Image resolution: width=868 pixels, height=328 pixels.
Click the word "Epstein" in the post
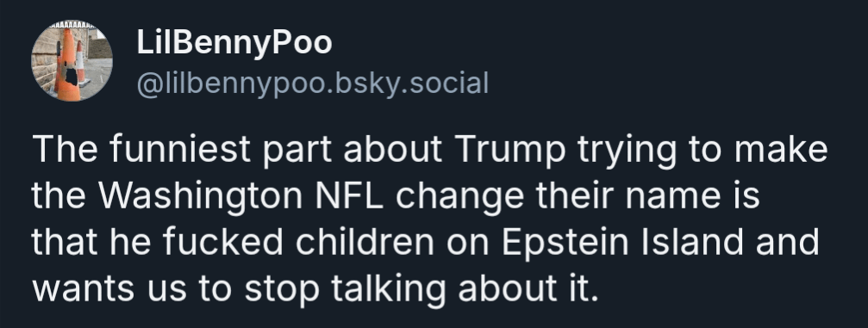coord(565,244)
